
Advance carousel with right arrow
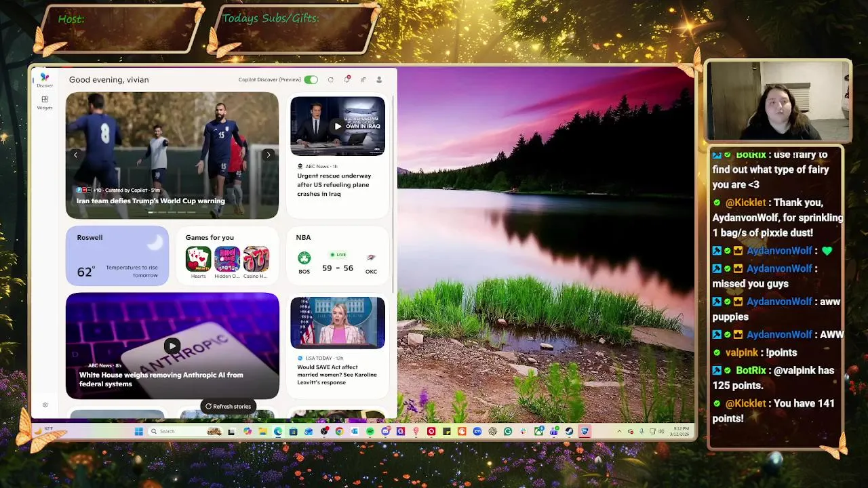268,155
